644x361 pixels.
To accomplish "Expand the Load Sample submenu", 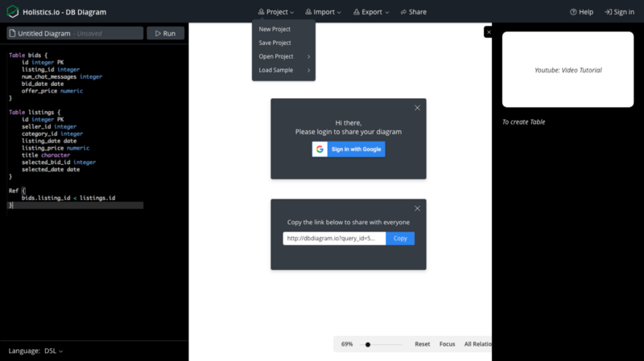I will [x=283, y=70].
